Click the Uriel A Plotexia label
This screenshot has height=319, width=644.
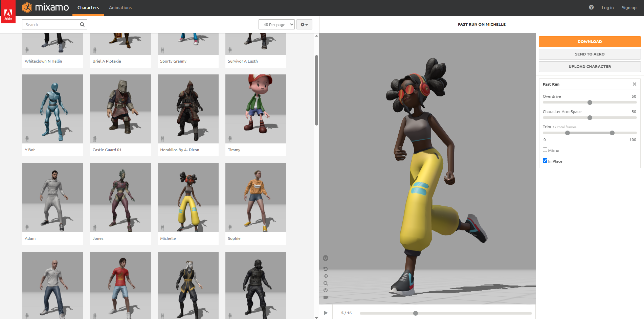(x=107, y=61)
